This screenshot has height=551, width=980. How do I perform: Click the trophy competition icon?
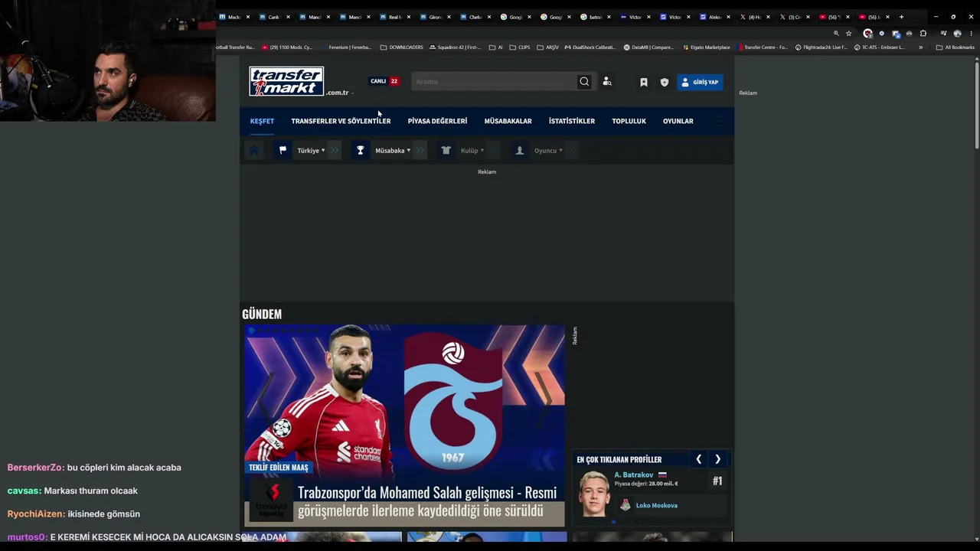click(360, 151)
